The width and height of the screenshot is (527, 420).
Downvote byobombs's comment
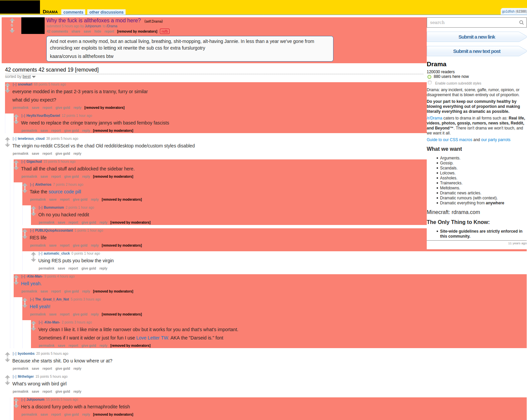coord(7,360)
